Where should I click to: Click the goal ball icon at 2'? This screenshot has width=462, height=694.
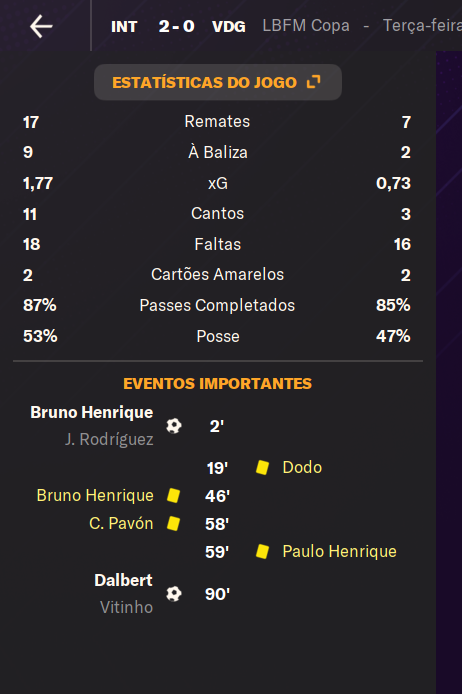pyautogui.click(x=173, y=426)
